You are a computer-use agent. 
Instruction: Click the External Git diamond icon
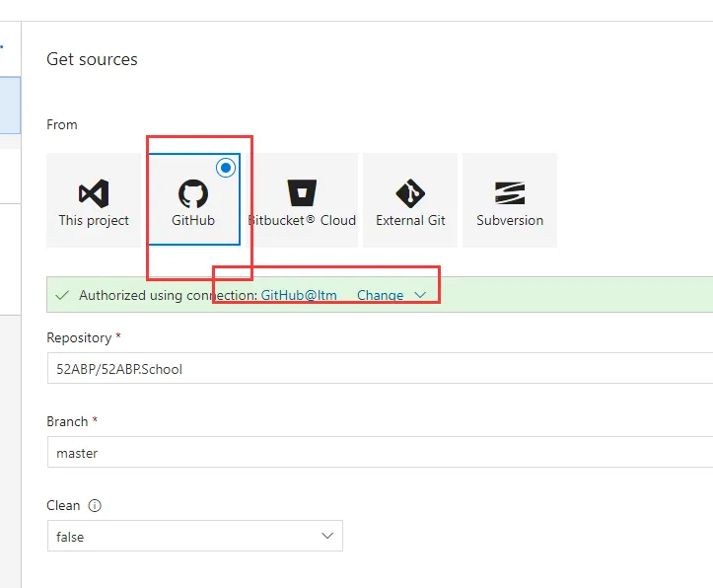[x=410, y=192]
